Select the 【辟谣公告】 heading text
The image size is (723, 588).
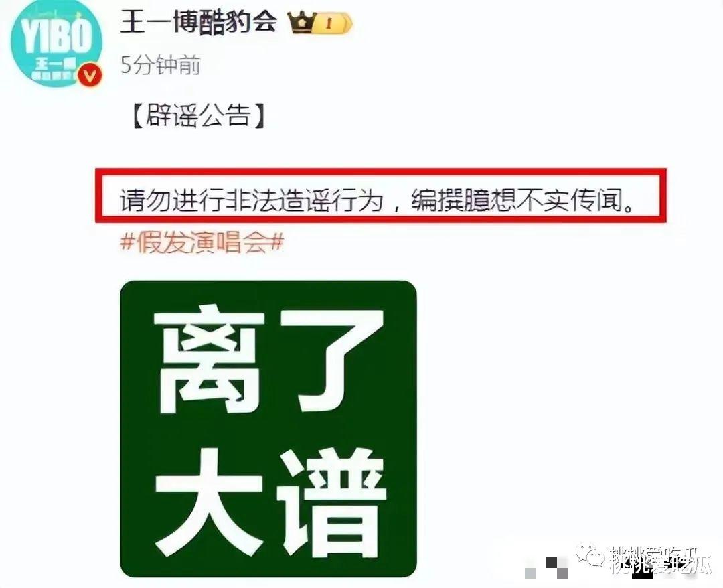click(199, 115)
